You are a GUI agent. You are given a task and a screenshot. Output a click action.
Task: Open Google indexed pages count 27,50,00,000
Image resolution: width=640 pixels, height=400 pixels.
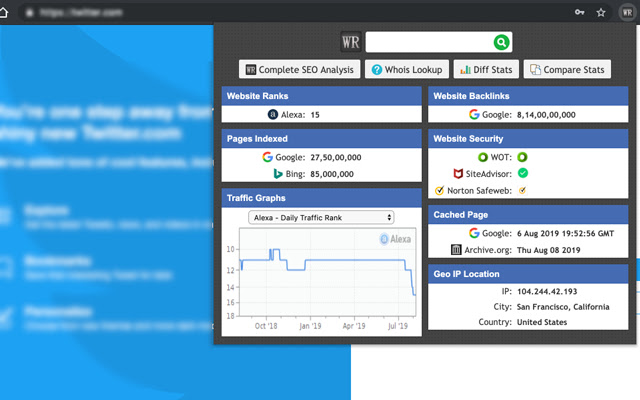click(336, 158)
